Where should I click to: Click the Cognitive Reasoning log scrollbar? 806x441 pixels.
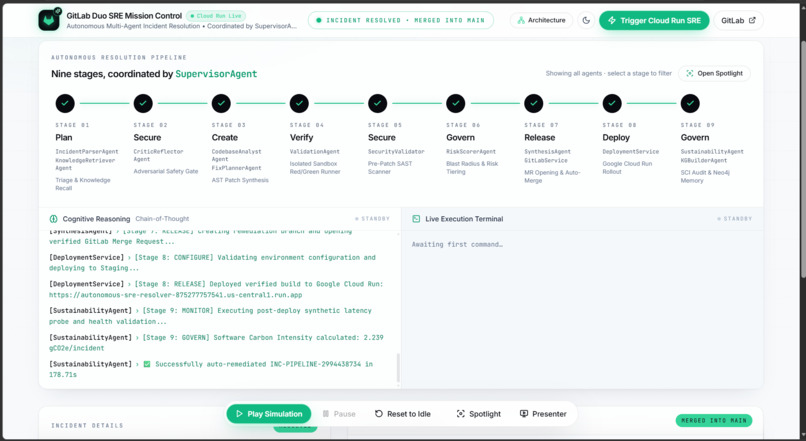398,367
